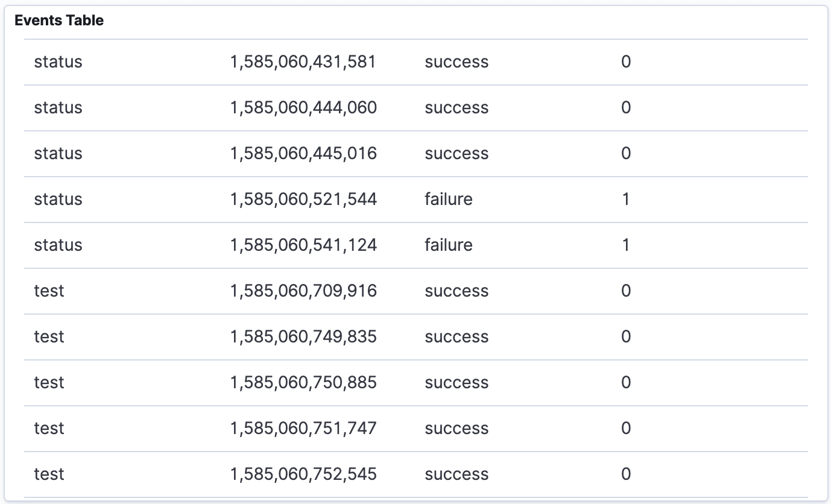Click "success" in the 1,585,060,751,747 row

point(457,429)
